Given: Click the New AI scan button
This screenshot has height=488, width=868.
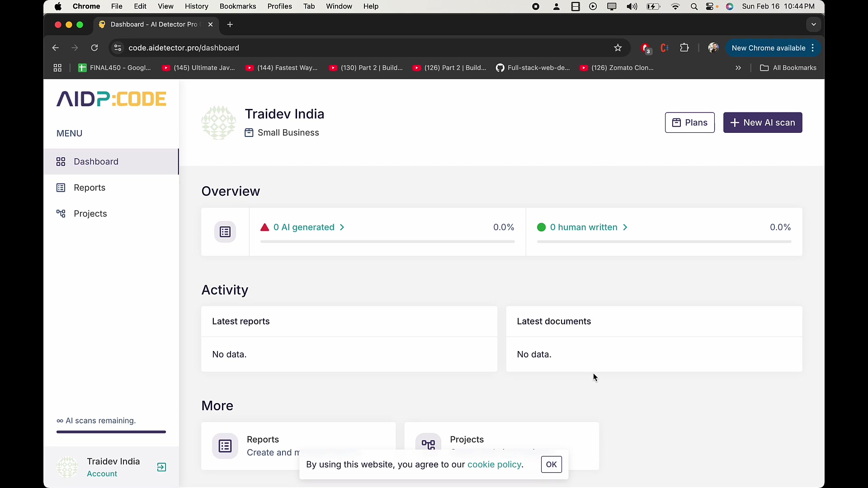Looking at the screenshot, I should [762, 122].
